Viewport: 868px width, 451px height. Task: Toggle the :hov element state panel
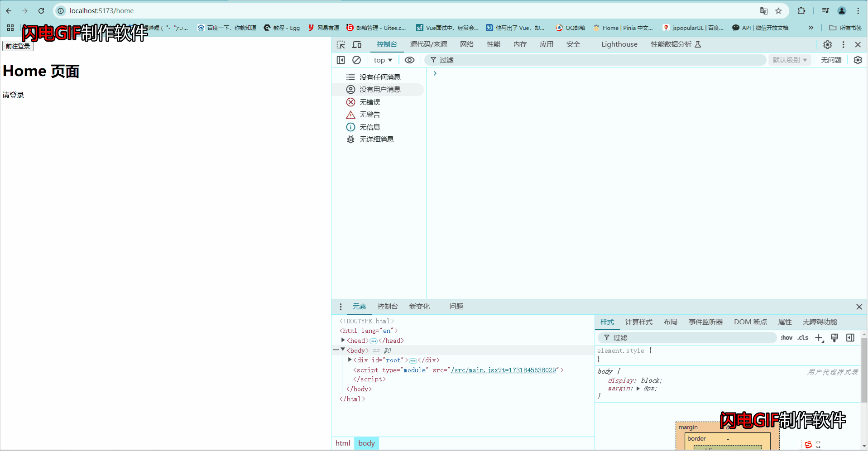[786, 337]
